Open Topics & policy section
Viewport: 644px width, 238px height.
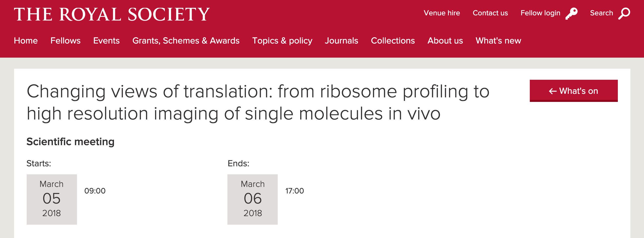tap(282, 41)
